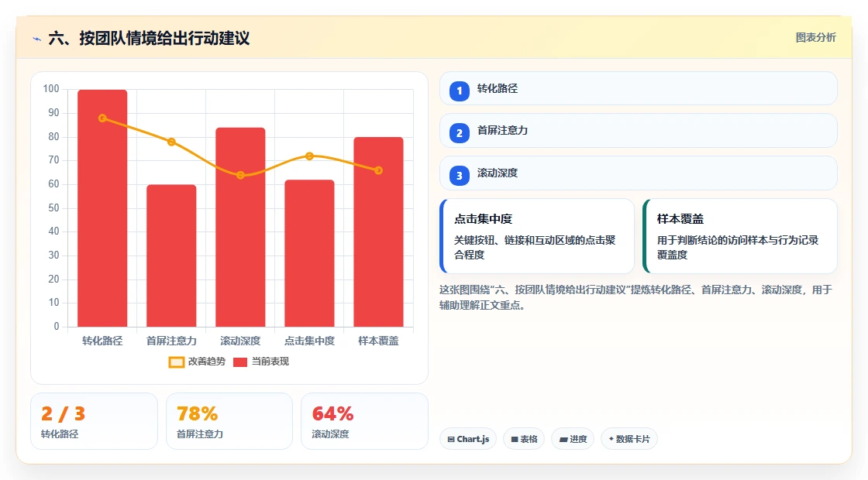The width and height of the screenshot is (868, 480).
Task: Click the chart summary paragraph starting 这张图围绕
Action: point(636,297)
